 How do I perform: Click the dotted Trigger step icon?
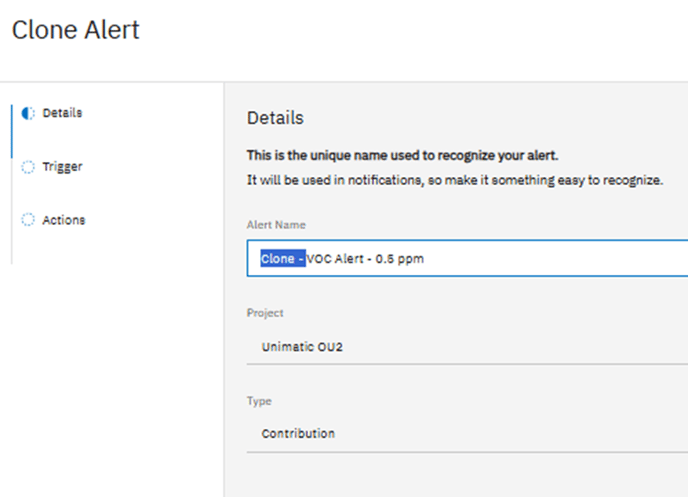point(28,168)
